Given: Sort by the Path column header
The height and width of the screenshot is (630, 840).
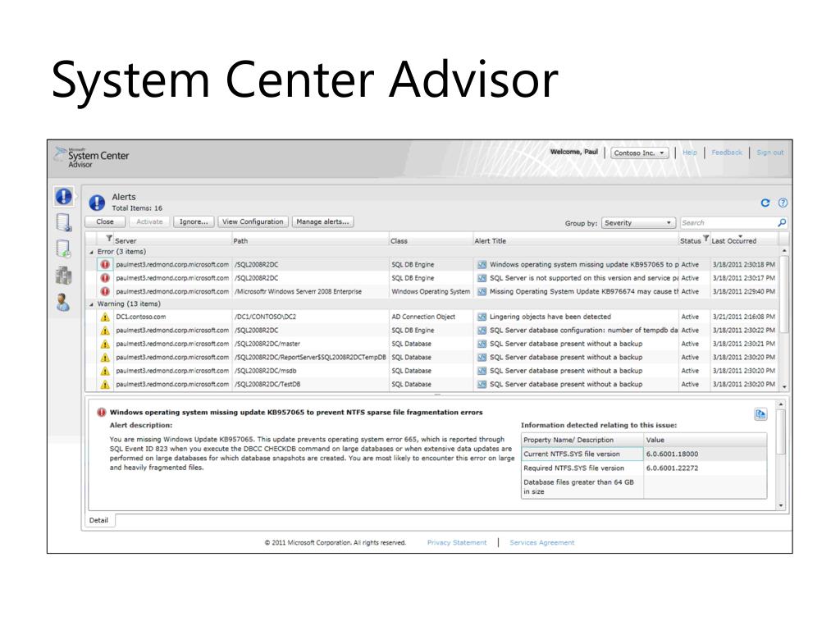Looking at the screenshot, I should (x=240, y=240).
